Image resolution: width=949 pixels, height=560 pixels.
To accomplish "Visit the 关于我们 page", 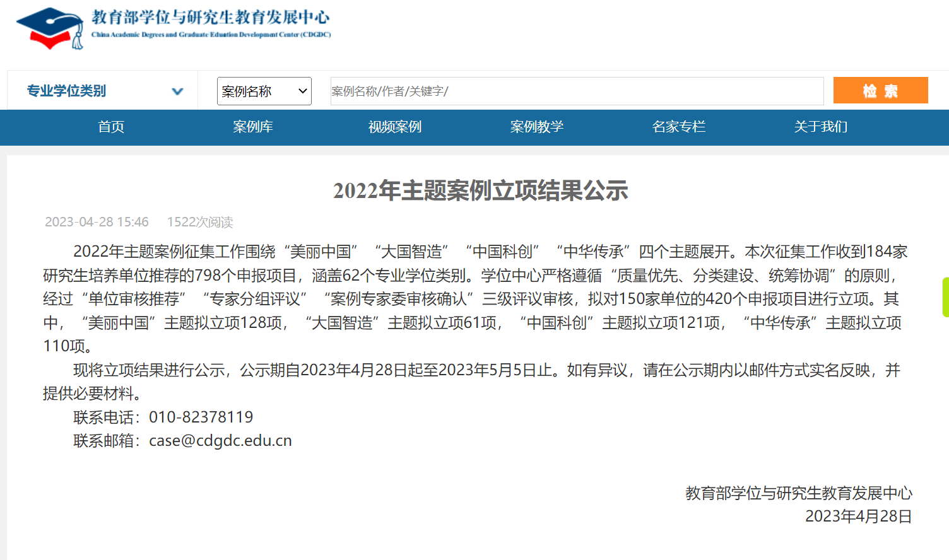I will (x=821, y=127).
